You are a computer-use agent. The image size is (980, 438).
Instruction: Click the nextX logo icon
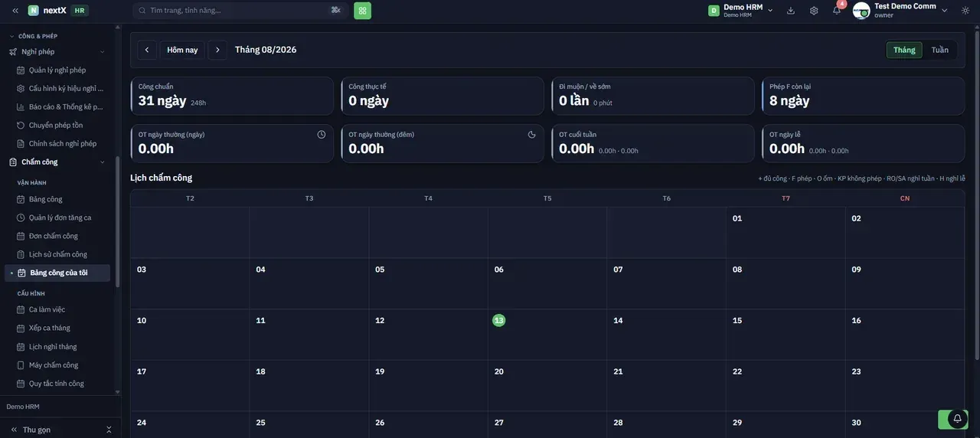coord(34,11)
